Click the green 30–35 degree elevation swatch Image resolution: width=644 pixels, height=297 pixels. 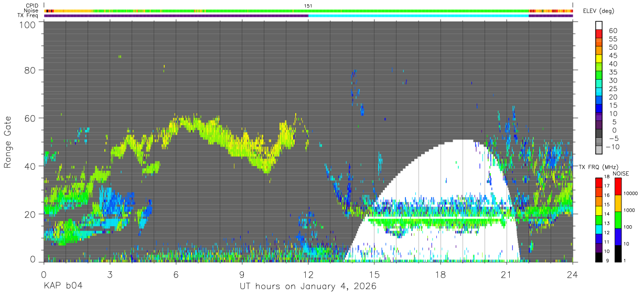599,75
